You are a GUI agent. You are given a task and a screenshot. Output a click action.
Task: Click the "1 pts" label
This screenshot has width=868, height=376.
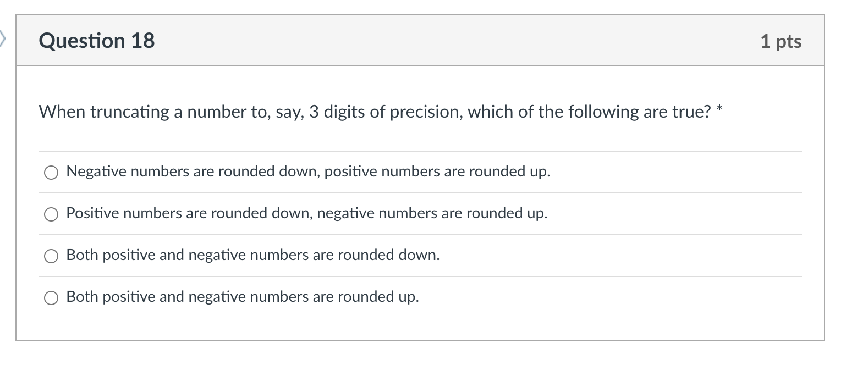782,41
